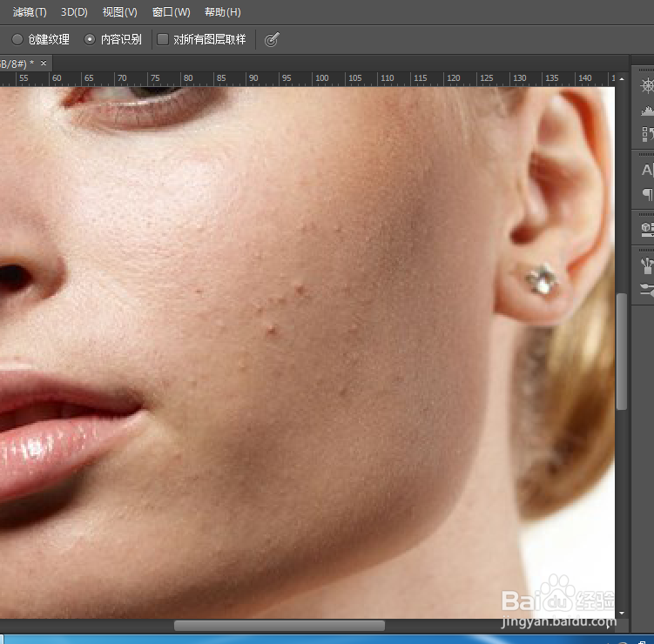
Task: Open the Paragraph panel pilcrow icon
Action: [x=647, y=194]
